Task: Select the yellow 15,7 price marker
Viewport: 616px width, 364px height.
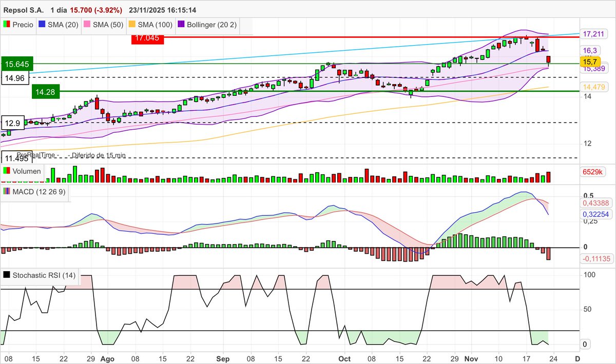Action: click(x=591, y=61)
